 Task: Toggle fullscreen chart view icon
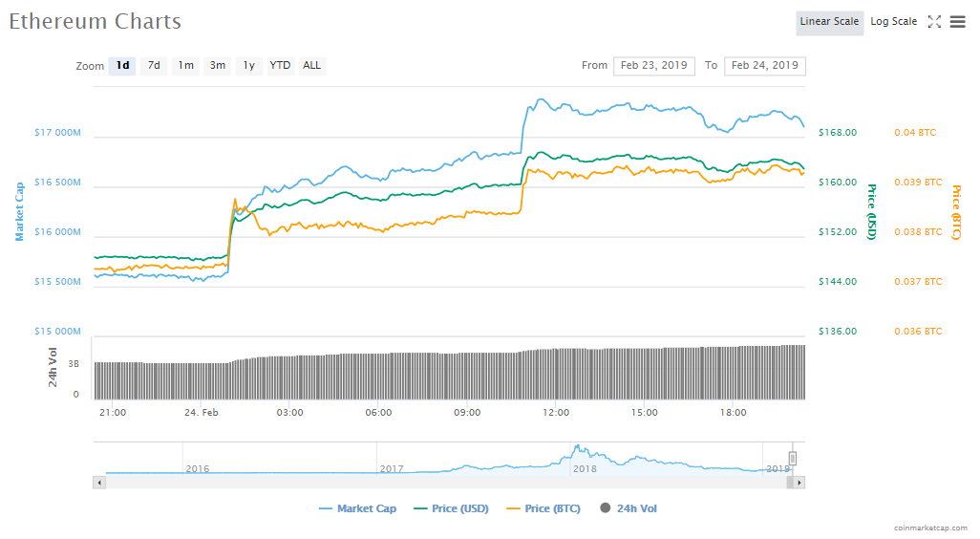(x=934, y=22)
